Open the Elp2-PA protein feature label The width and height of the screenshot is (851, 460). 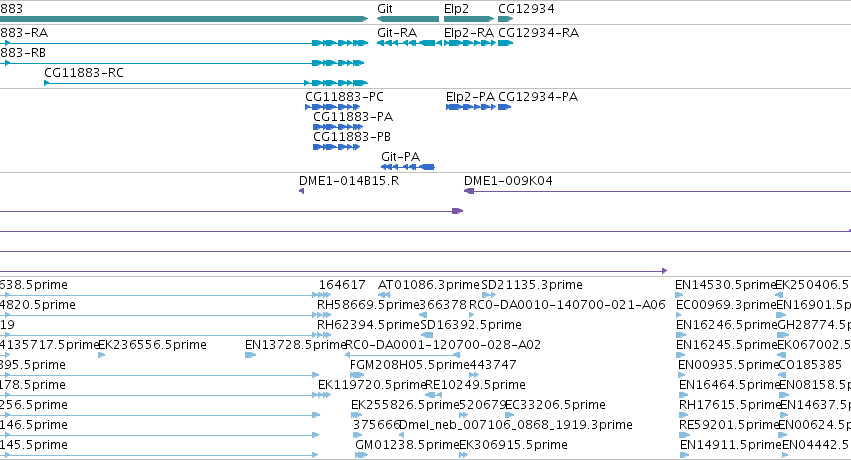click(x=471, y=97)
